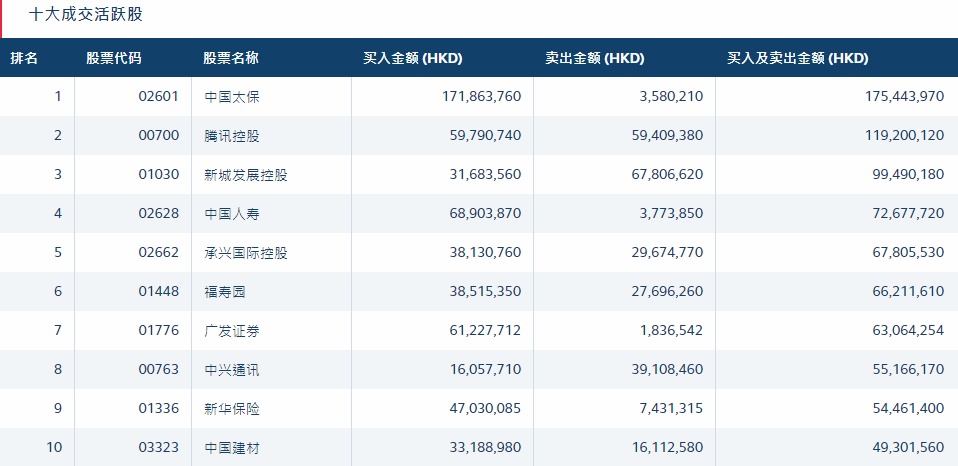The image size is (958, 466).
Task: Select stock code 00763
Action: click(x=159, y=370)
